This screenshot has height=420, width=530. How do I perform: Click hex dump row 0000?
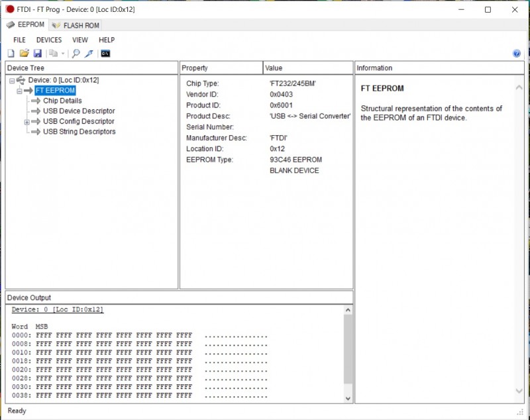(x=139, y=335)
